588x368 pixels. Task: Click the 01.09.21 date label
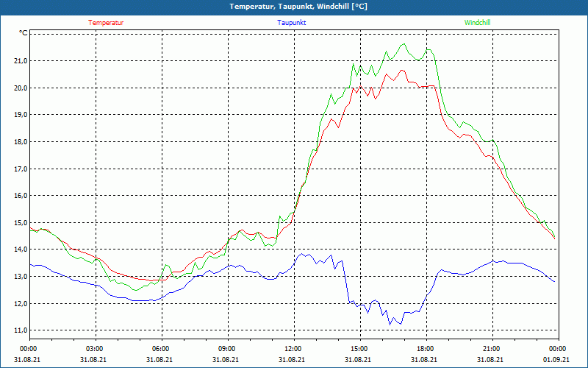click(556, 359)
